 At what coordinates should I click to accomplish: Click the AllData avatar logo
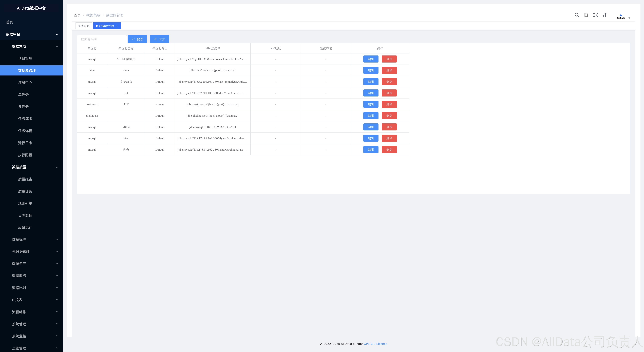coord(620,16)
